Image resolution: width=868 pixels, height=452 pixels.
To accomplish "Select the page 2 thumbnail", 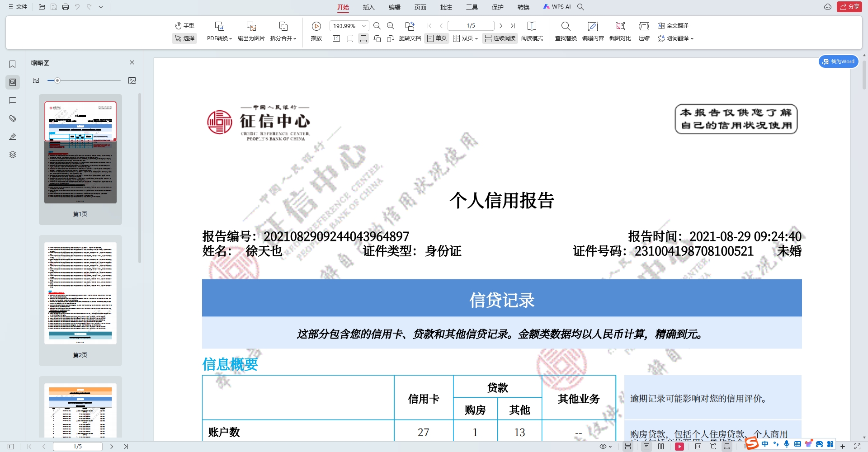I will tap(80, 293).
